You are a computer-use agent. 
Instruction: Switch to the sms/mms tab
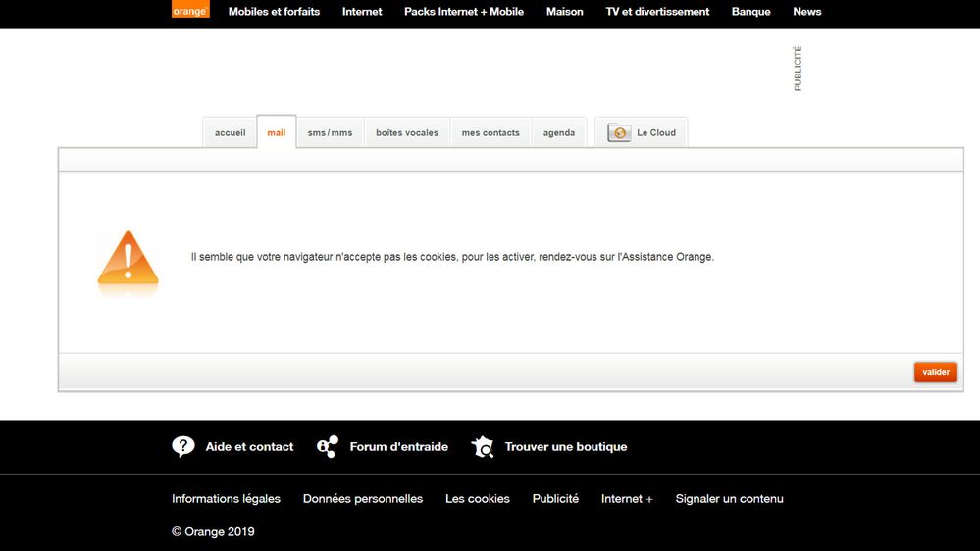click(x=330, y=132)
